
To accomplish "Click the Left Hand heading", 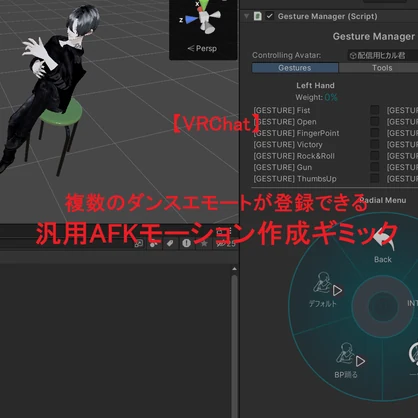I will [x=315, y=85].
